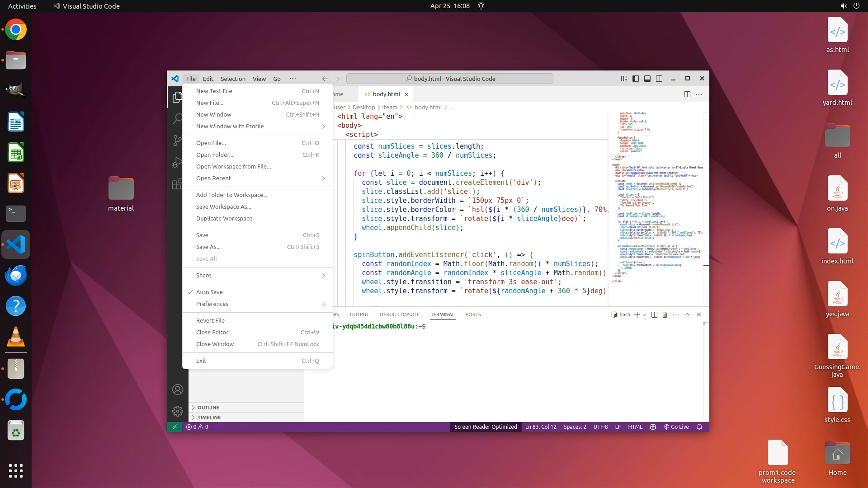Expand the OUTLINE section
The width and height of the screenshot is (868, 488).
(208, 408)
